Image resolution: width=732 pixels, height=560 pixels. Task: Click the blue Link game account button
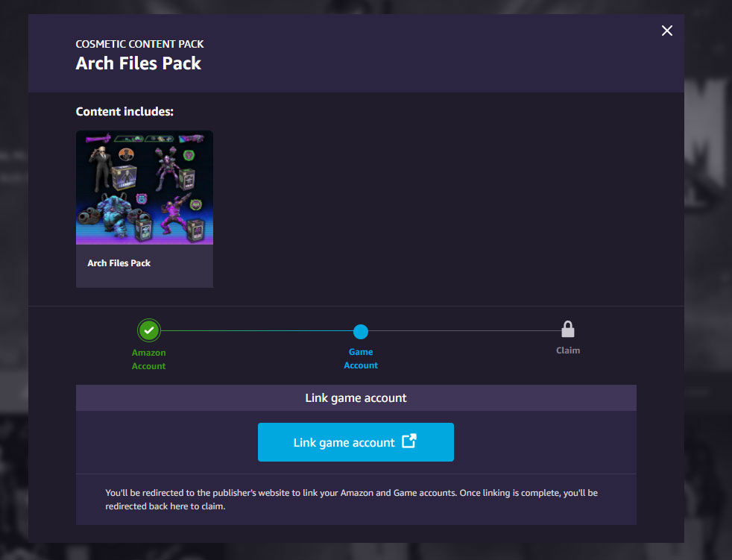point(356,442)
